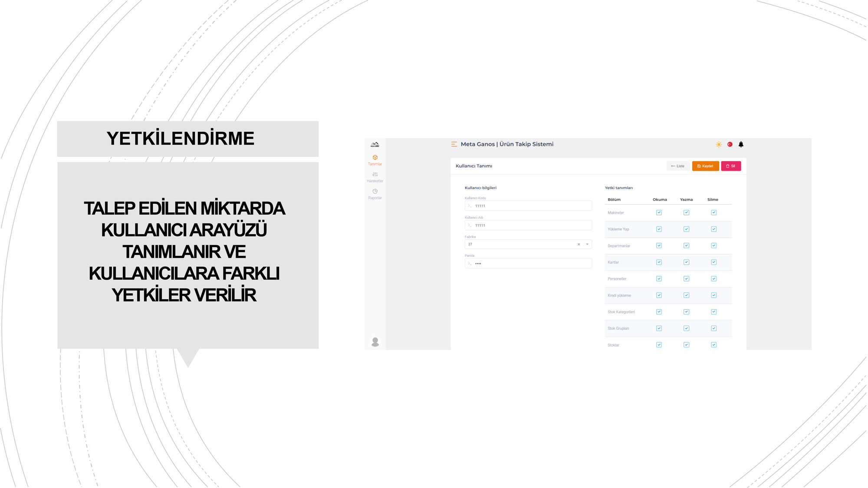Click the Bölüm column header
Screen dimensions: 868x488
point(614,200)
